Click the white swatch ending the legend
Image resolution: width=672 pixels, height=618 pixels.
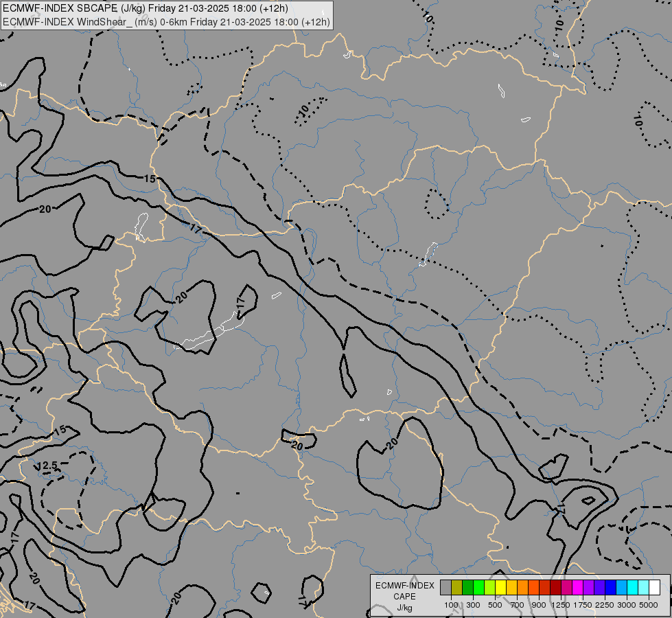[x=654, y=587]
